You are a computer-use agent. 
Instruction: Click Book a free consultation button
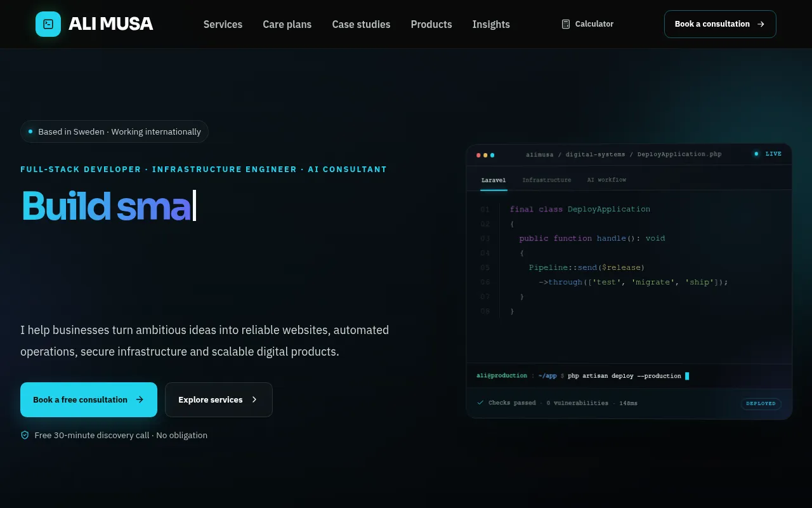tap(89, 400)
